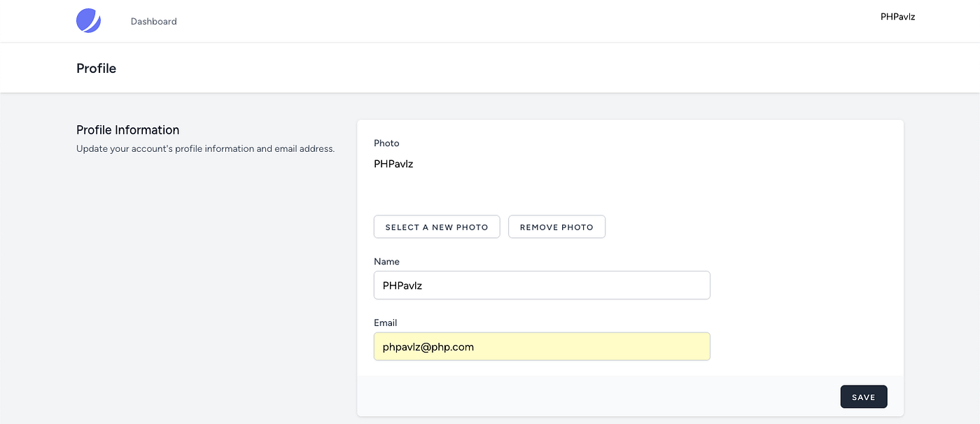980x424 pixels.
Task: Open the Dashboard navigation link
Action: [x=153, y=22]
